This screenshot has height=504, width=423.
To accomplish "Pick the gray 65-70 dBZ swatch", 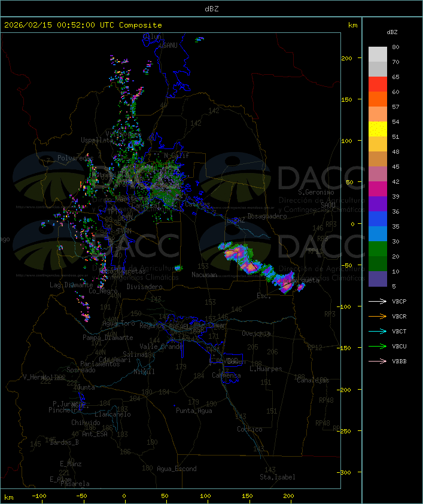I will 378,69.
